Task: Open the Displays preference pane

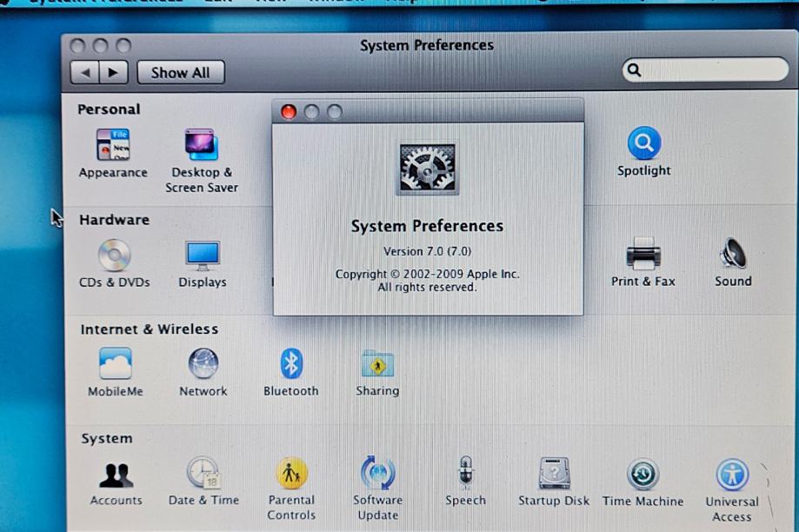Action: (203, 263)
